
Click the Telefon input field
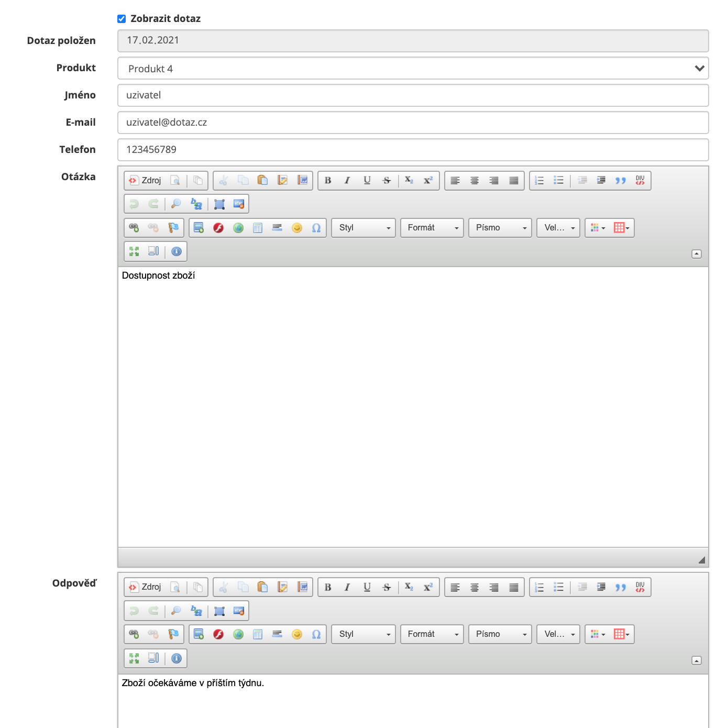point(413,150)
